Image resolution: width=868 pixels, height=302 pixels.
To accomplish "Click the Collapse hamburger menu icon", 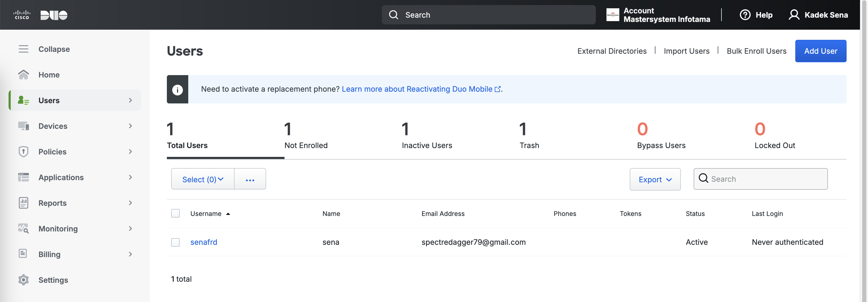I will coord(23,49).
